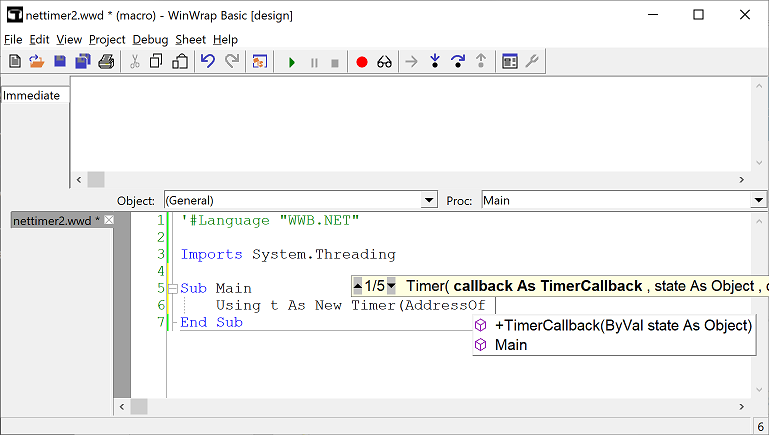Click the Step Into debug icon
The width and height of the screenshot is (769, 435).
point(435,62)
